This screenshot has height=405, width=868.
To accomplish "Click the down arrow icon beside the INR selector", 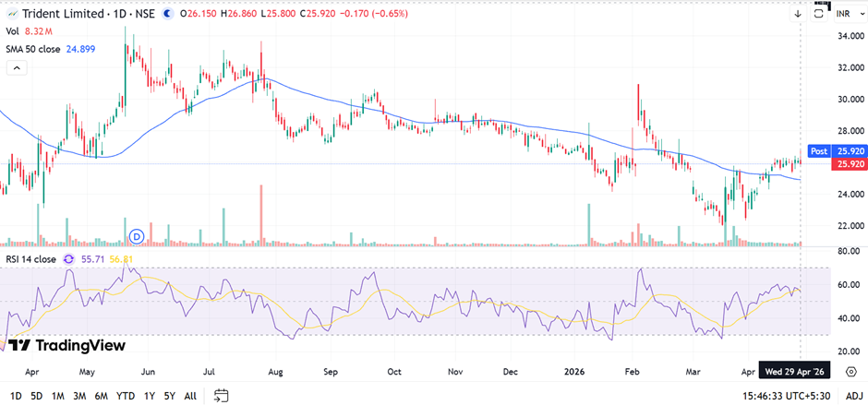I will point(798,14).
